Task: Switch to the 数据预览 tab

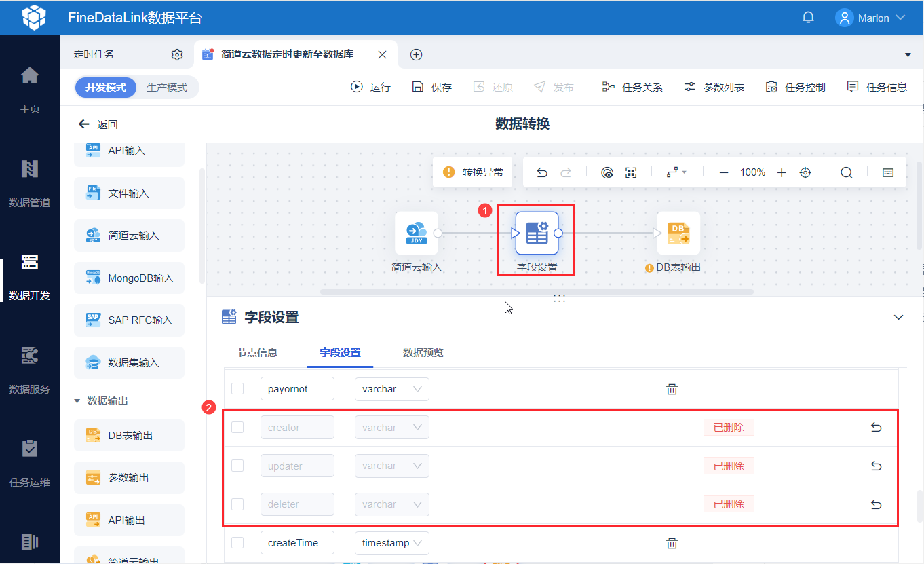Action: coord(423,353)
